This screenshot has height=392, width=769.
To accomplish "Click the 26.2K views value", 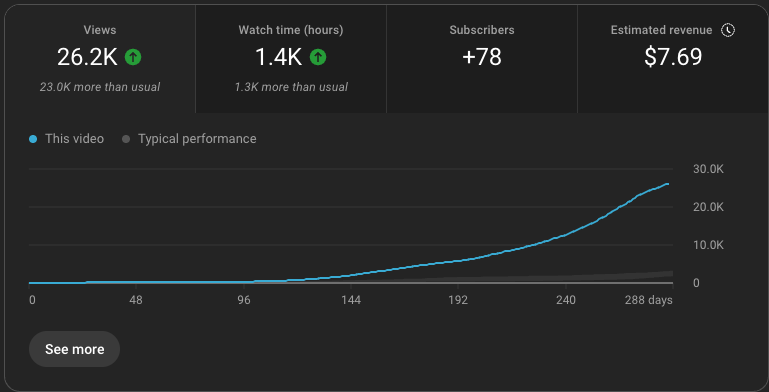I will (87, 57).
